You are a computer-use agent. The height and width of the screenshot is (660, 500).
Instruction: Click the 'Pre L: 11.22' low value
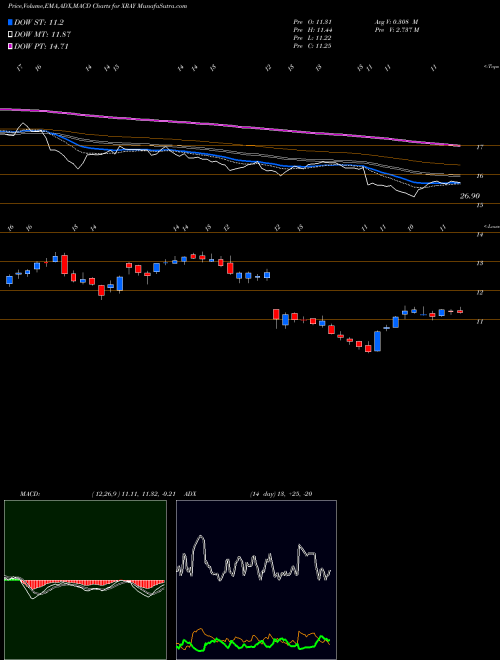pyautogui.click(x=312, y=38)
